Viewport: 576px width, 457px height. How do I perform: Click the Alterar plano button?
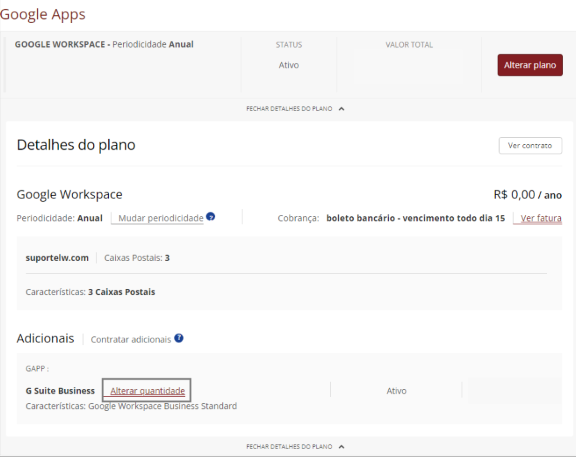tap(530, 65)
